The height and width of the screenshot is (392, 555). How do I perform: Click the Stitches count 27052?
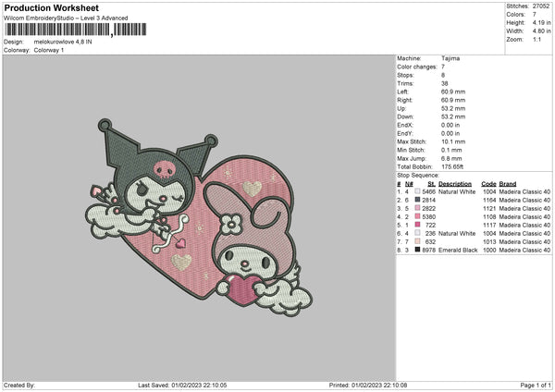(x=541, y=6)
